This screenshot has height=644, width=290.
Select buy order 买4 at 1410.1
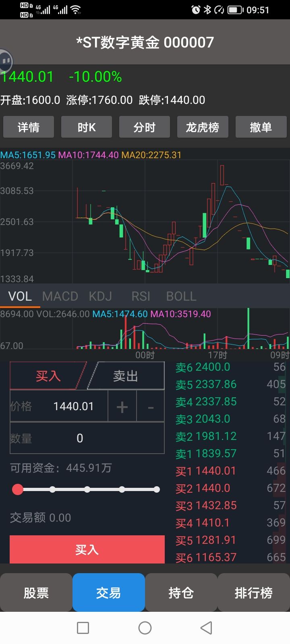pyautogui.click(x=230, y=523)
